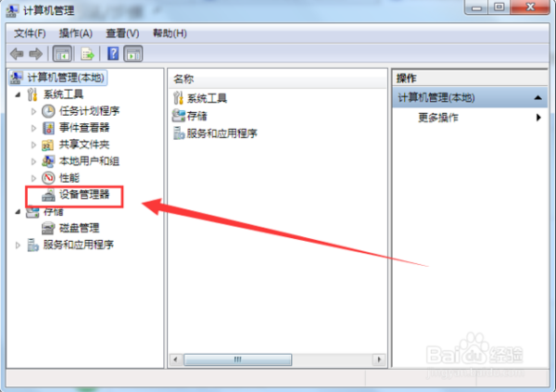Collapse the 系统工具 tree node

tap(18, 95)
